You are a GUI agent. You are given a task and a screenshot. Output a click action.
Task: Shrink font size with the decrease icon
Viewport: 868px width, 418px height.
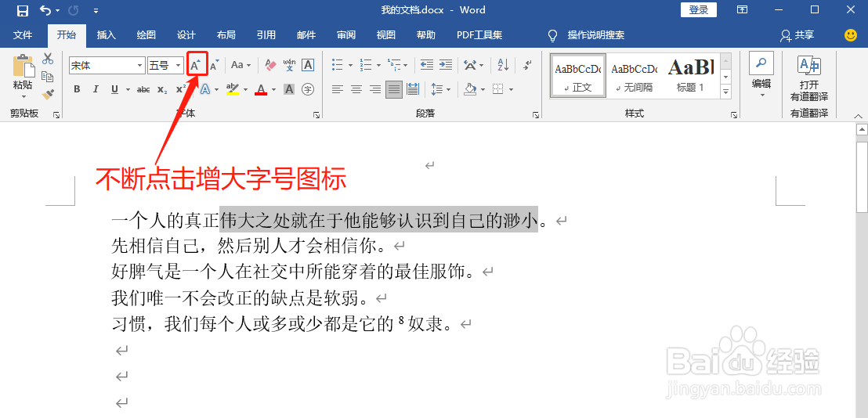[214, 65]
